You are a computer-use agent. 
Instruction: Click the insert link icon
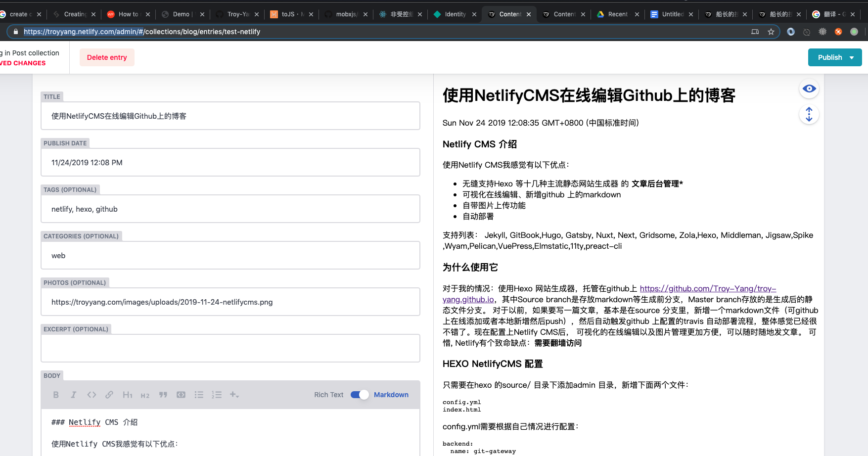point(109,395)
